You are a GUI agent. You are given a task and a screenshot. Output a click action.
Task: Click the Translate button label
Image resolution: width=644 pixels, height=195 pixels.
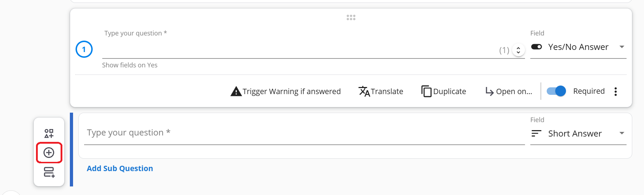point(387,92)
